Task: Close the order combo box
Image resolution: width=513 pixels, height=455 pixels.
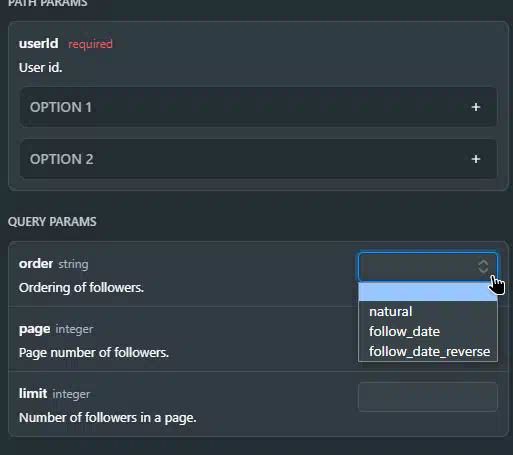Action: pos(428,267)
